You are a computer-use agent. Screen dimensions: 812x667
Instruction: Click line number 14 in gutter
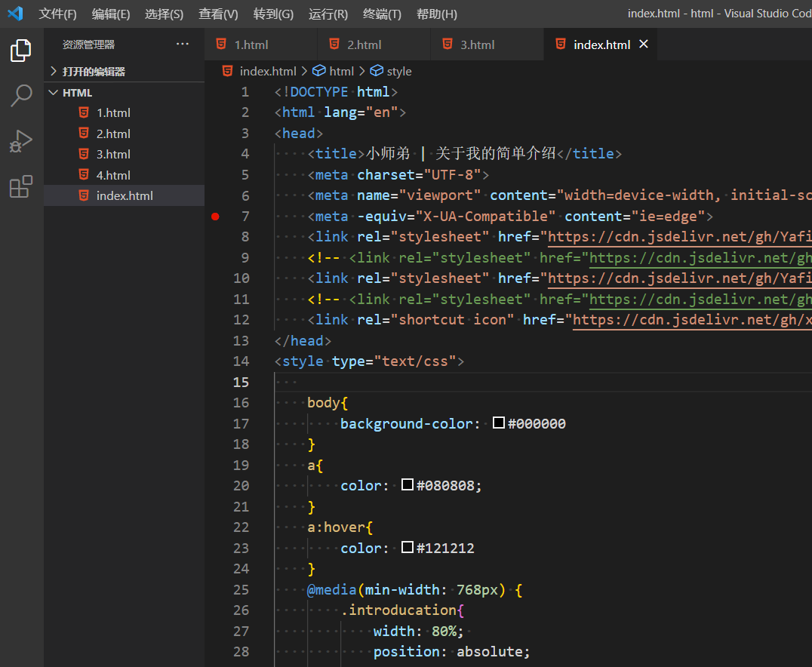tap(241, 361)
